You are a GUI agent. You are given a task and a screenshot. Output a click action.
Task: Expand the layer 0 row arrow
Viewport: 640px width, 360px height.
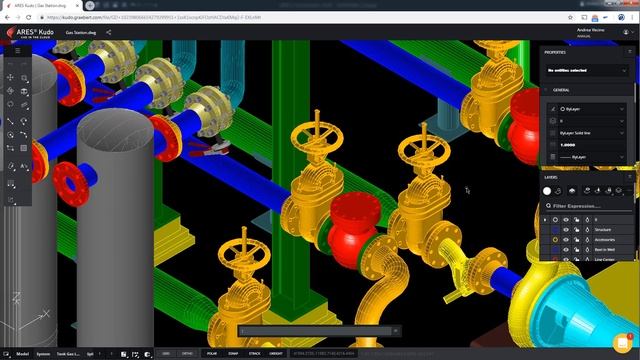[x=545, y=220]
